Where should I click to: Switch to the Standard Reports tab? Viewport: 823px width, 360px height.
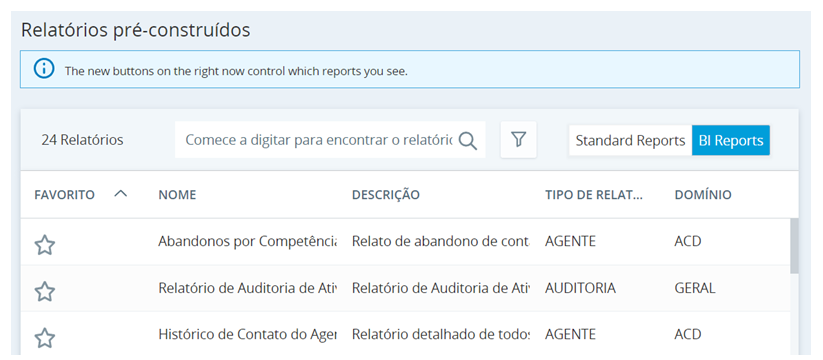coord(630,141)
